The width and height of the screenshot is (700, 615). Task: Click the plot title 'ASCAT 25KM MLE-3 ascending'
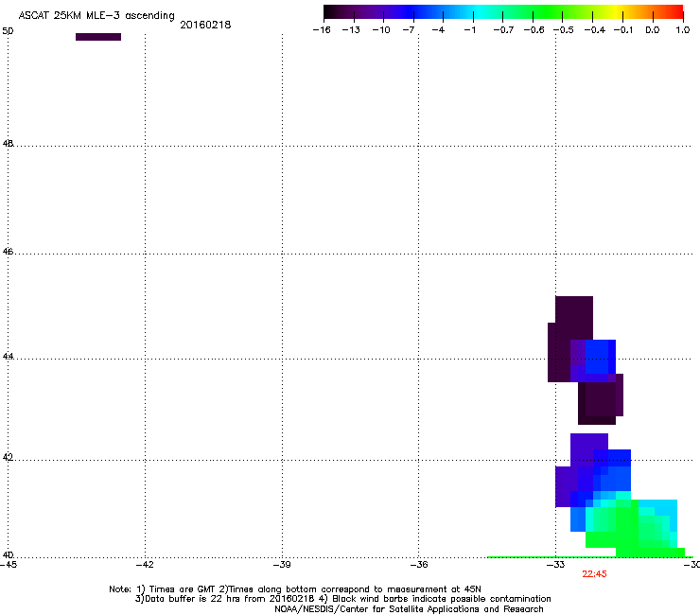96,16
